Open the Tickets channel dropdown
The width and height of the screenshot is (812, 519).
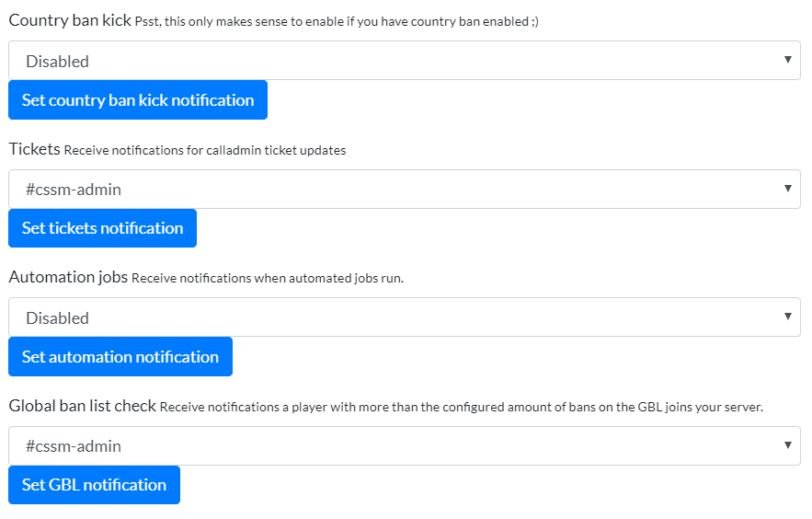click(x=405, y=189)
